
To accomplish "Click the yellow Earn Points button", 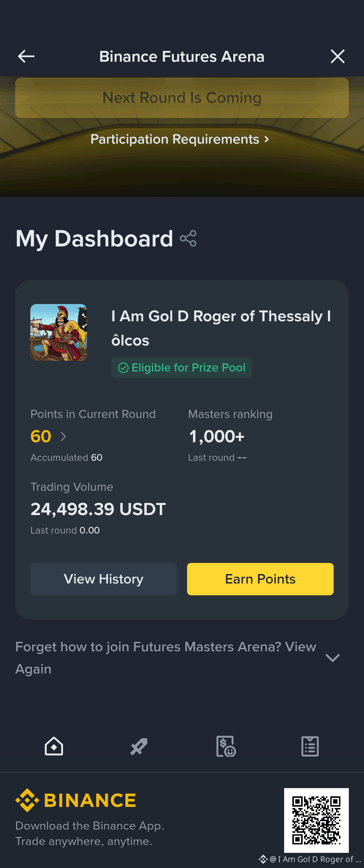I will coord(260,579).
